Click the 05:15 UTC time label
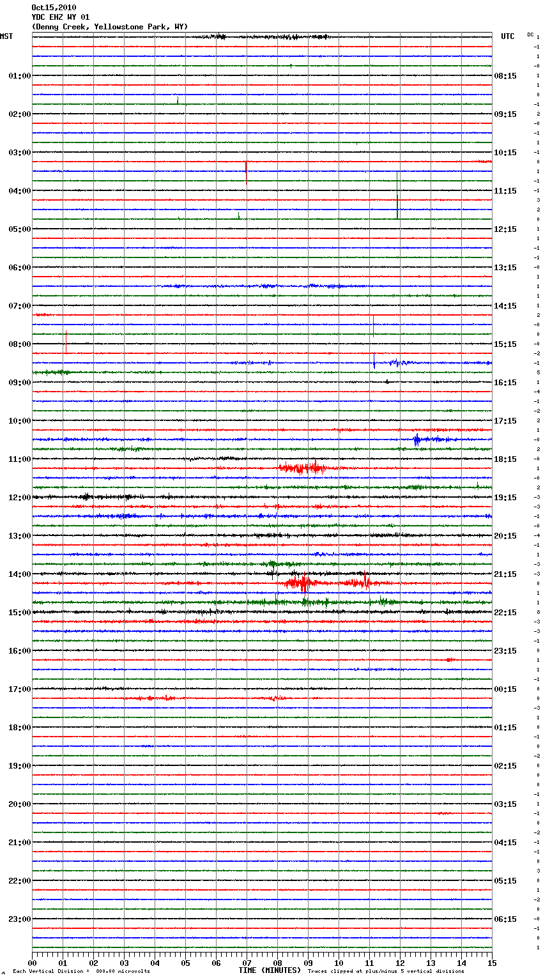This screenshot has height=980, width=543. tap(505, 881)
